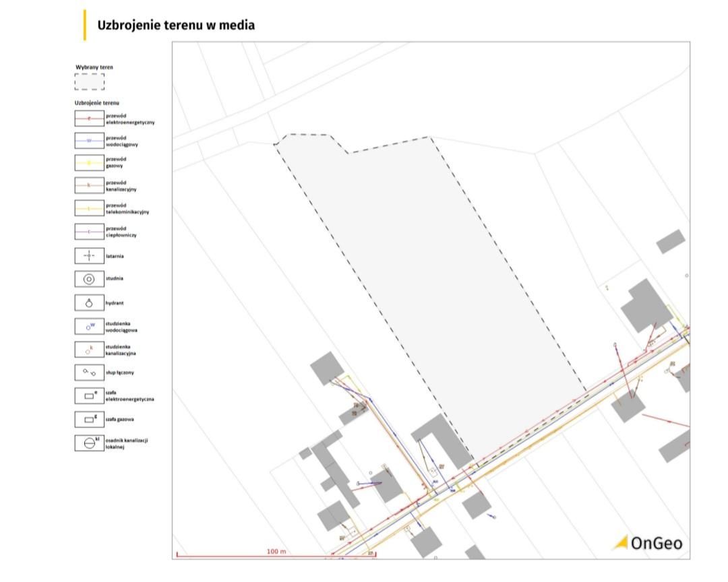The height and width of the screenshot is (582, 728).
Task: Click the 'przewód kanalizacyjny' label
Action: click(121, 186)
